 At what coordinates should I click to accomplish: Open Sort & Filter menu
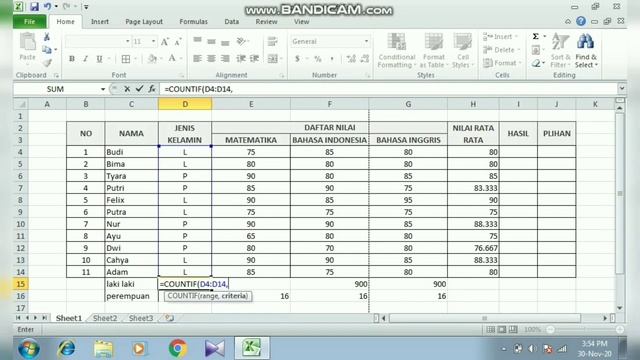click(560, 51)
